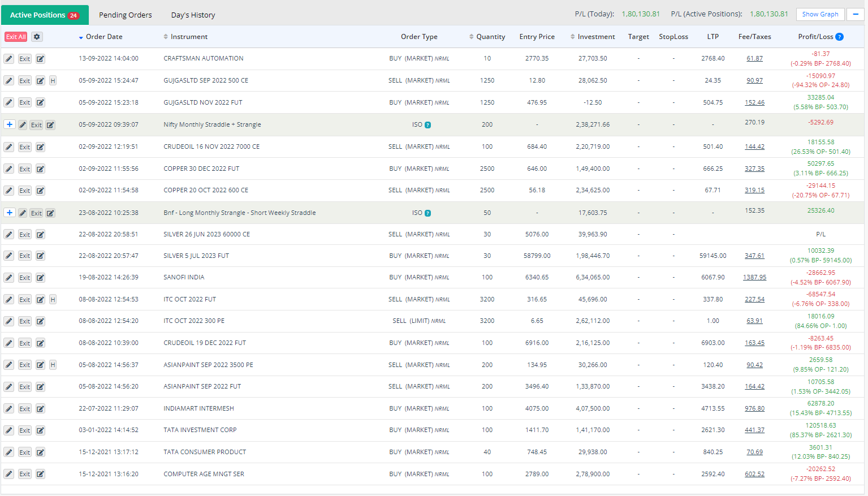Open fee details 1387.95 for SANOFI INDIA

pyautogui.click(x=754, y=277)
